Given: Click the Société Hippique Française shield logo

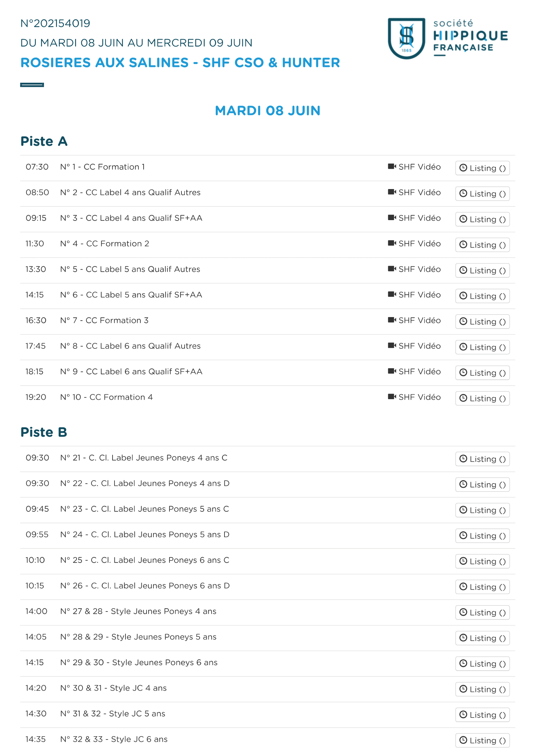Looking at the screenshot, I should 406,38.
